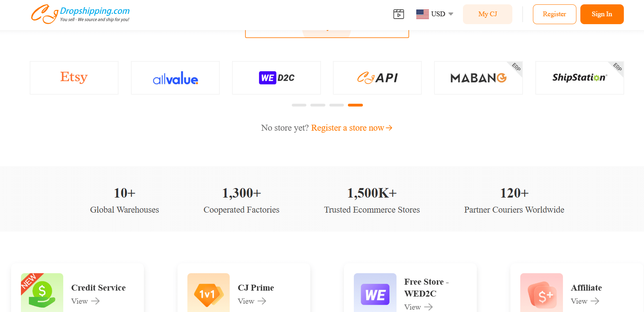Click the Sign In button

point(602,14)
